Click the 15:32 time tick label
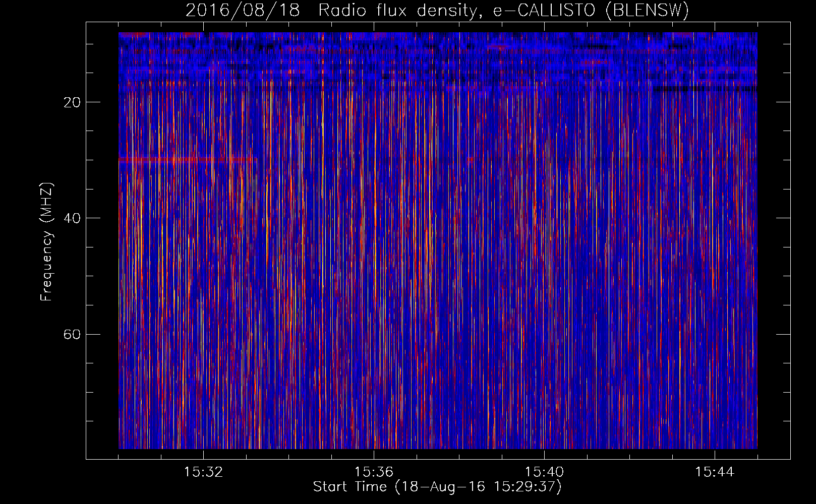This screenshot has width=816, height=504. pyautogui.click(x=203, y=472)
